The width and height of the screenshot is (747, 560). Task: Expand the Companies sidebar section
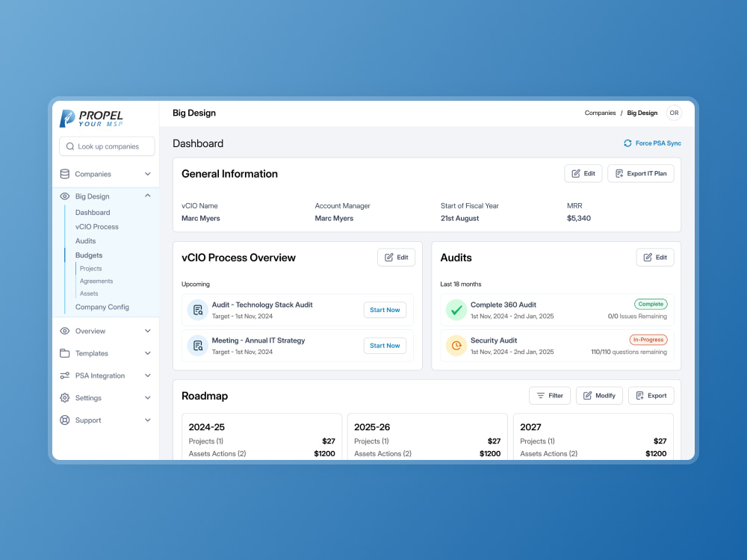point(148,174)
